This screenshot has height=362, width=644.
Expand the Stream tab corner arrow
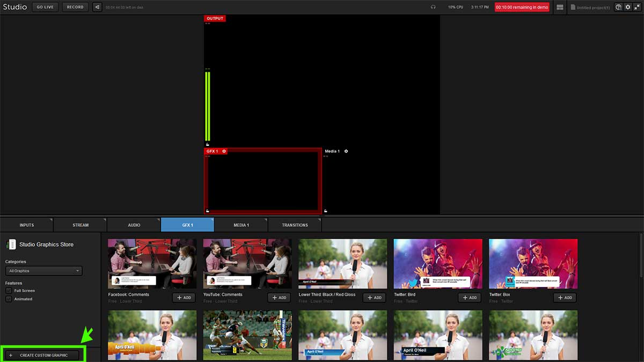[105, 220]
